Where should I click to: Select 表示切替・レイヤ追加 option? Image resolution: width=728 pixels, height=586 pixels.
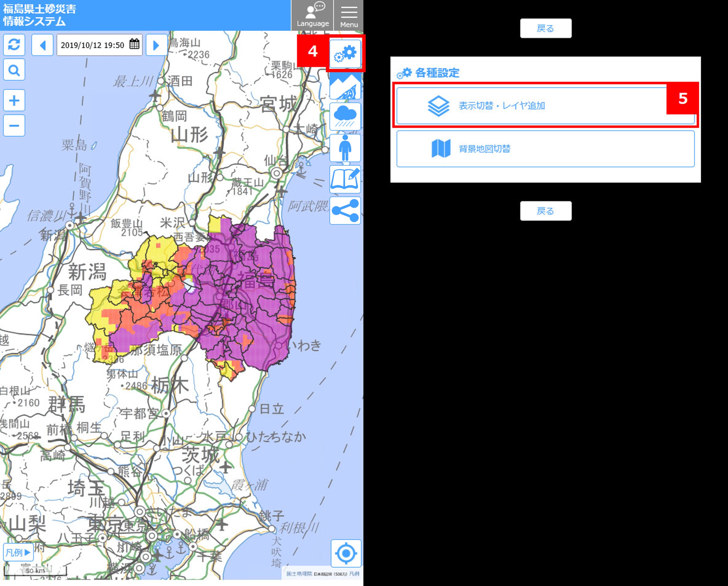pyautogui.click(x=545, y=106)
